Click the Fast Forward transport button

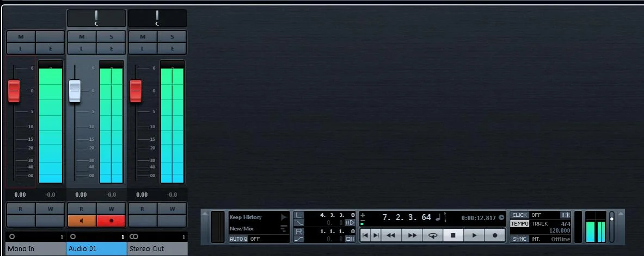(412, 235)
